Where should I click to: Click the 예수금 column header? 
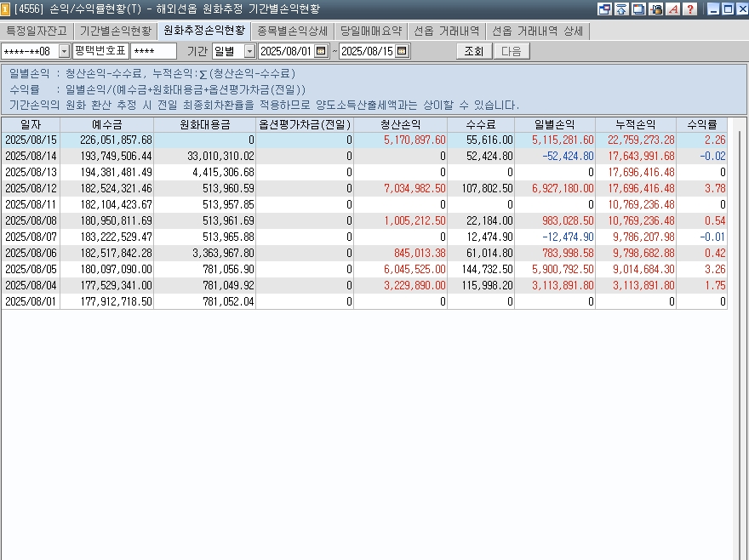click(107, 125)
